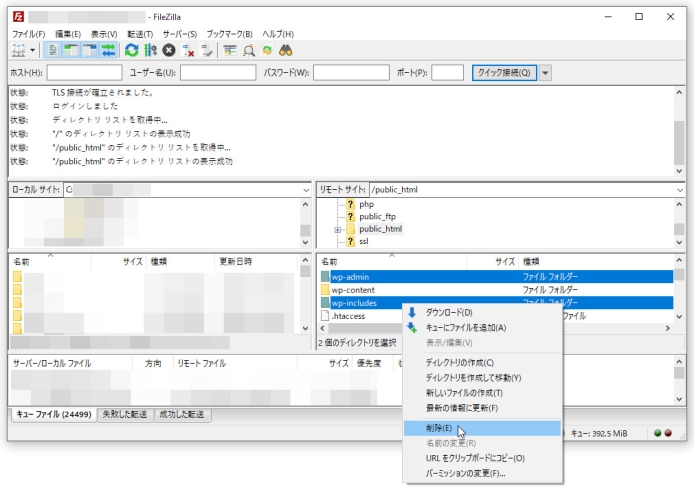Select the wp-content folder row

click(497, 290)
